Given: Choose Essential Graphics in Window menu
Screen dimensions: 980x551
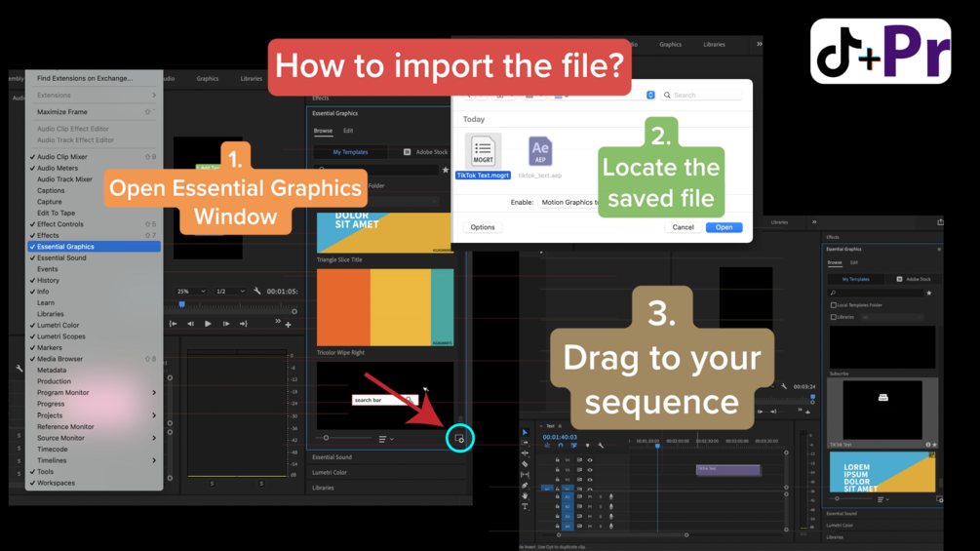Looking at the screenshot, I should point(94,247).
